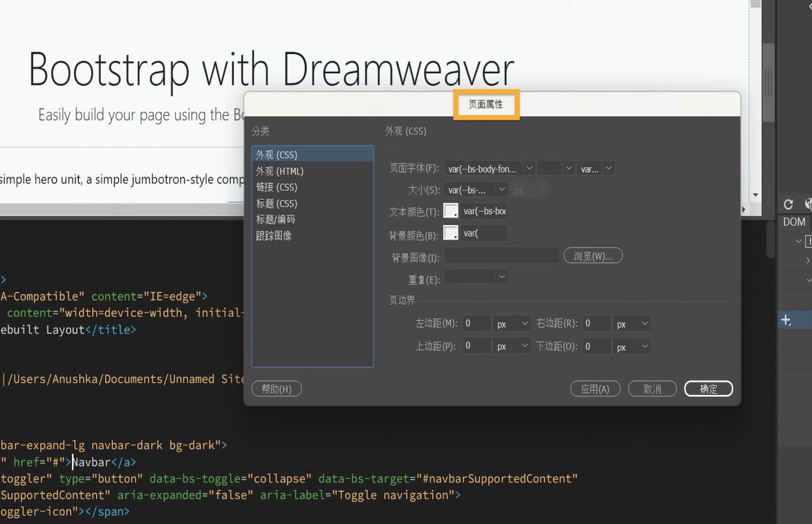Viewport: 812px width, 524px height.
Task: Expand the DOM node with right-pointing chevron
Action: coord(808,261)
